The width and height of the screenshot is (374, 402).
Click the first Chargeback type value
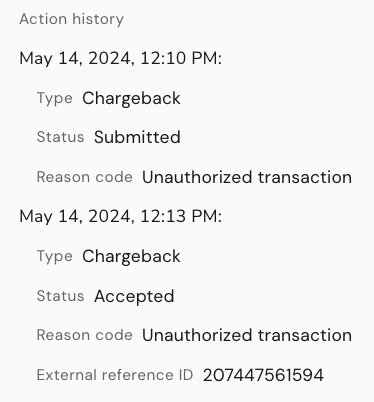pyautogui.click(x=131, y=99)
